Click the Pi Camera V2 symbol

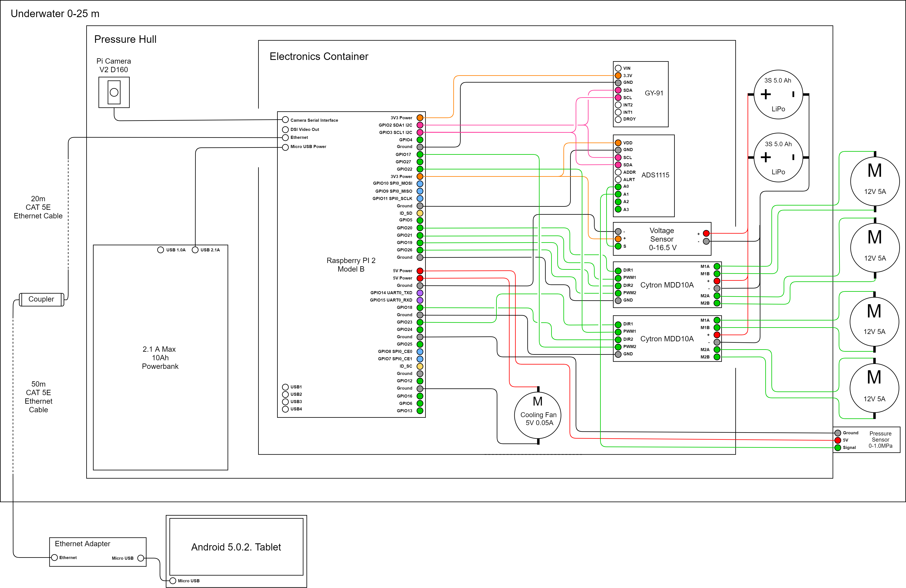pos(114,93)
